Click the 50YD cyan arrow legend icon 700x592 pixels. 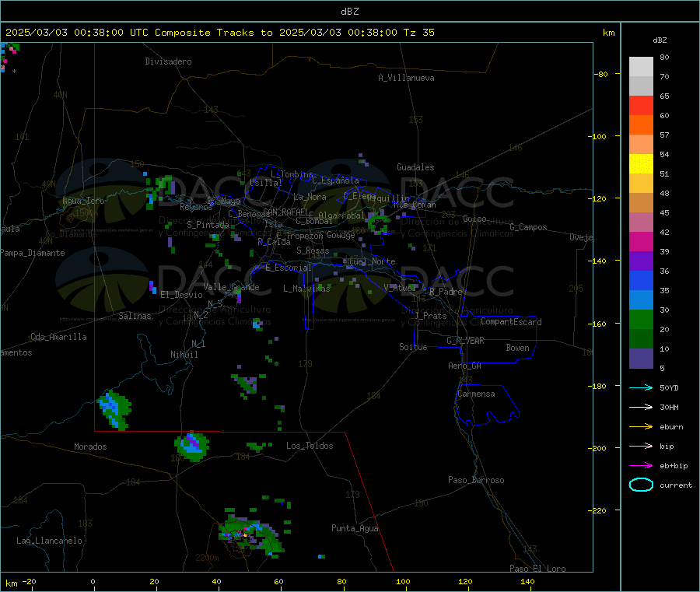(x=641, y=387)
